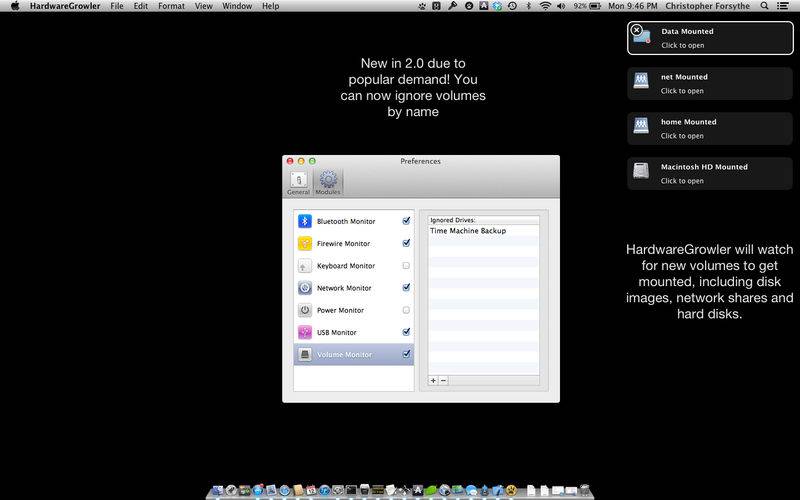The image size is (800, 500).
Task: Click the Data Mounted notification
Action: click(710, 38)
